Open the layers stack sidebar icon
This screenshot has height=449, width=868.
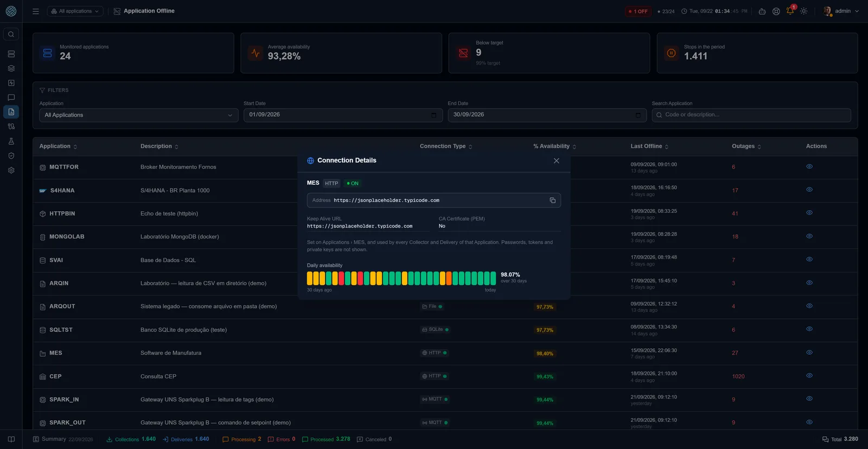[x=11, y=68]
